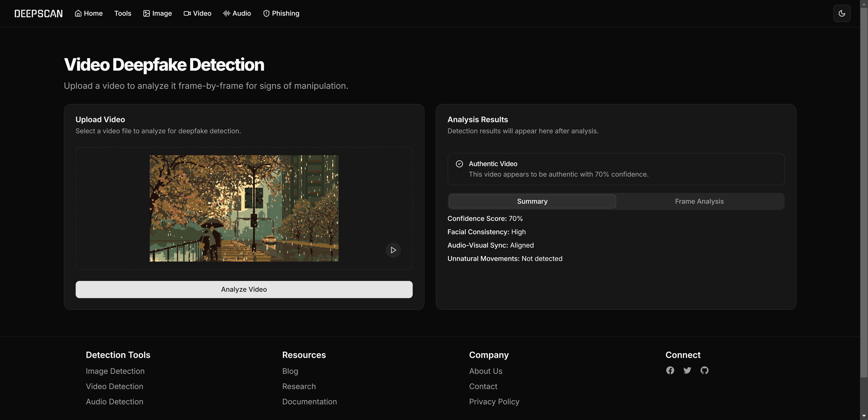Toggle dark mode with the moon button

842,13
